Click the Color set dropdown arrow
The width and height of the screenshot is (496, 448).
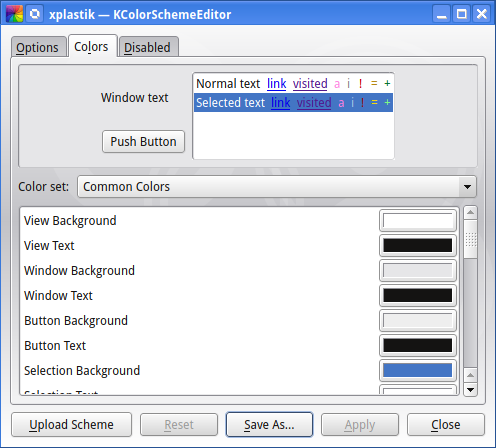(467, 187)
